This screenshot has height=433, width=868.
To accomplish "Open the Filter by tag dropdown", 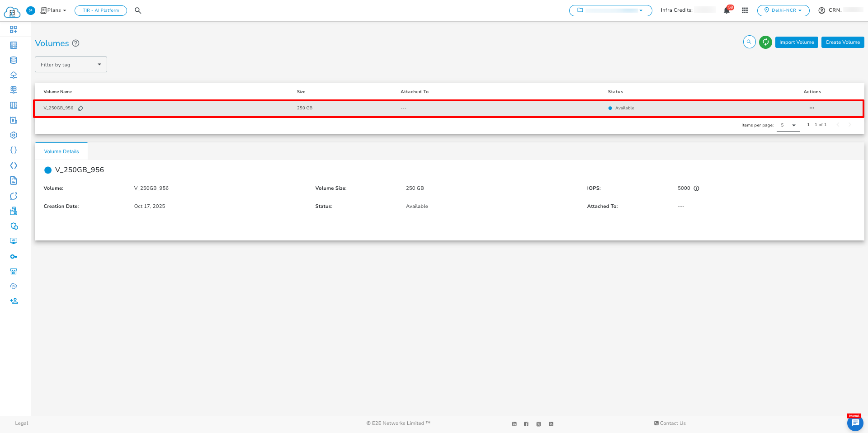I will click(71, 65).
